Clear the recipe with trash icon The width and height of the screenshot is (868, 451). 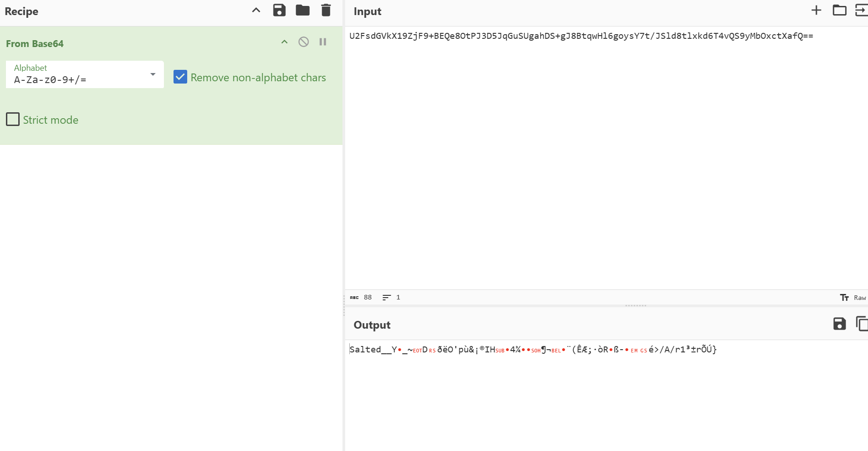326,10
